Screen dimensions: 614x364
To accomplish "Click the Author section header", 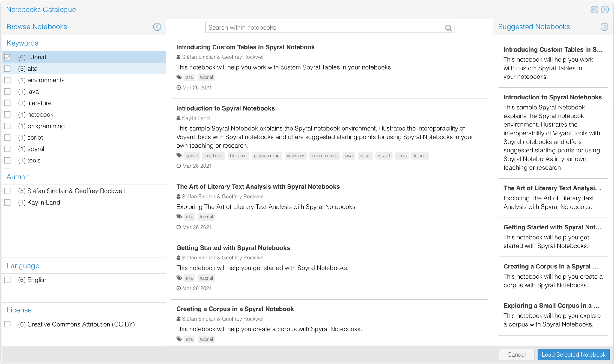I will (x=17, y=177).
